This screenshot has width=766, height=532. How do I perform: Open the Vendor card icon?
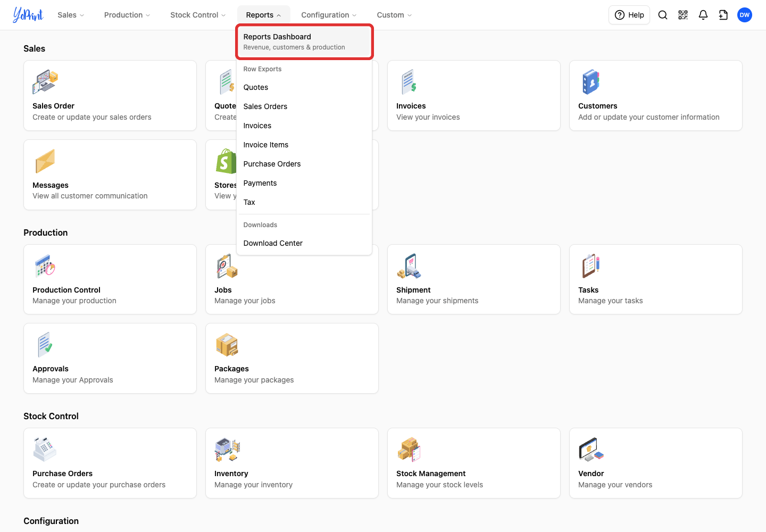[x=591, y=450]
